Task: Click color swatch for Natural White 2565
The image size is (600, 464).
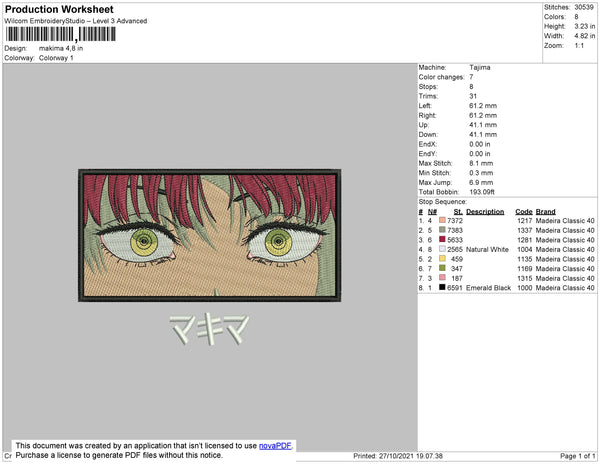Action: coord(442,249)
